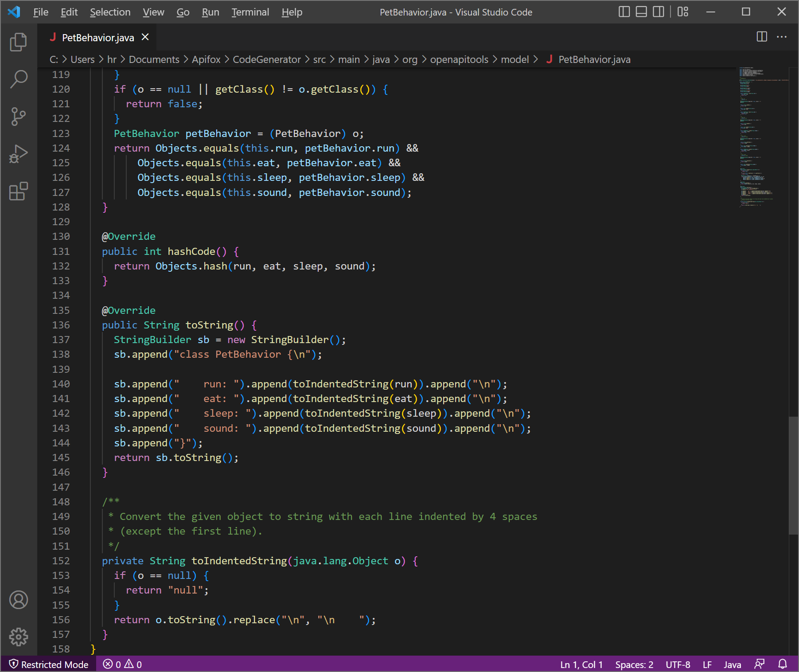This screenshot has width=799, height=672.
Task: Expand the Documents breadcrumb segment
Action: (x=154, y=59)
